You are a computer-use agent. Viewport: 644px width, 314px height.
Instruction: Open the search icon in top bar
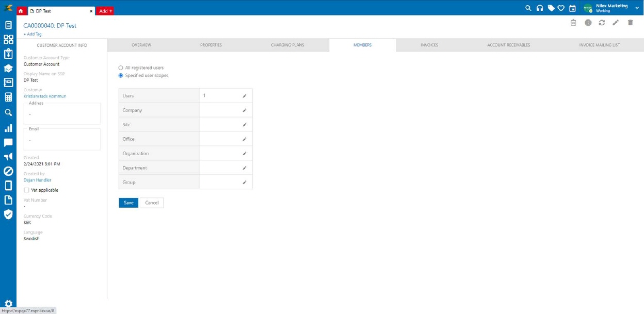click(528, 8)
